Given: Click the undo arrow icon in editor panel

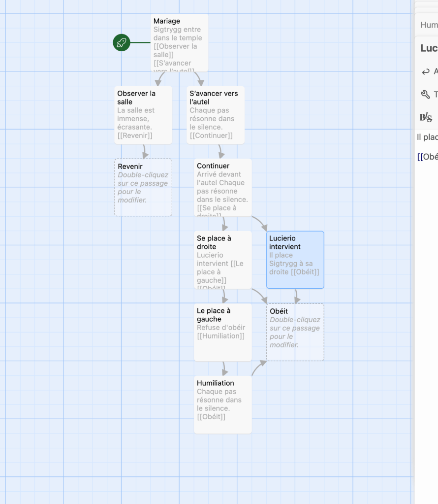Looking at the screenshot, I should click(426, 72).
